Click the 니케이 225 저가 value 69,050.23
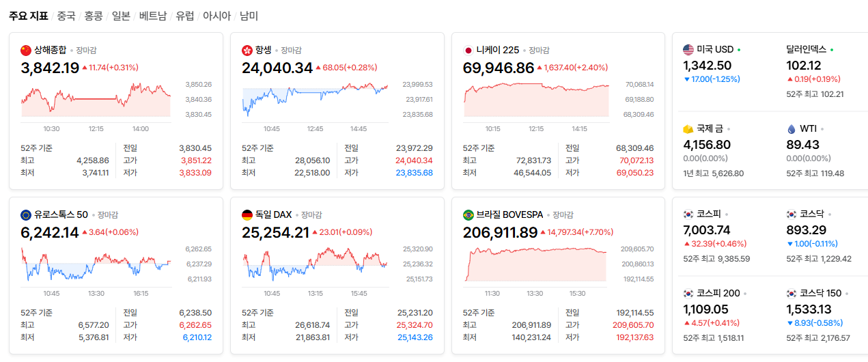 [x=634, y=173]
